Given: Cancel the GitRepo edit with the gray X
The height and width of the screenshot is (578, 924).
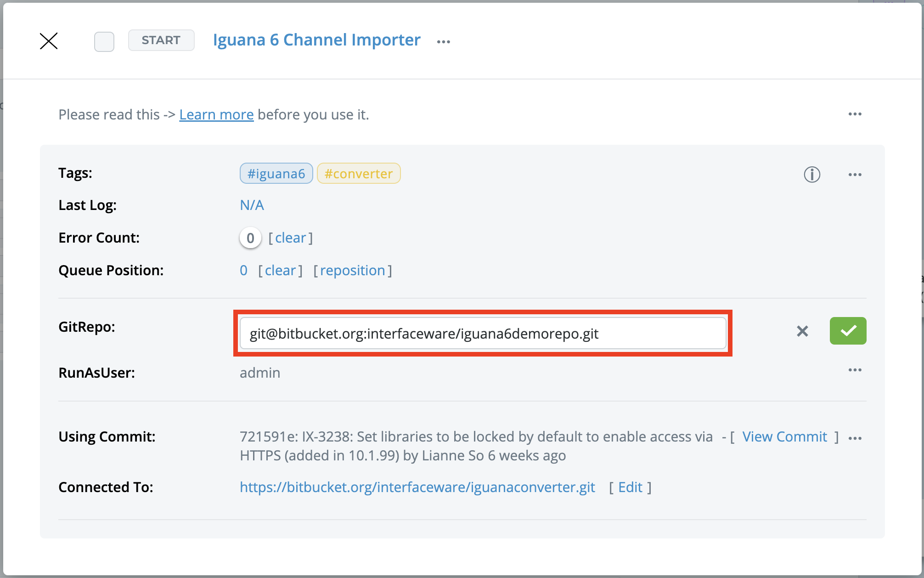Looking at the screenshot, I should (x=802, y=331).
